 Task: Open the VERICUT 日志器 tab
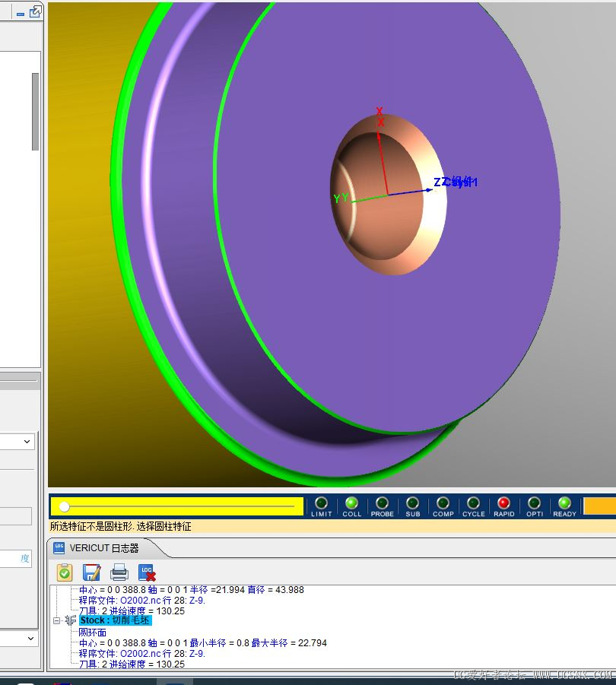103,548
